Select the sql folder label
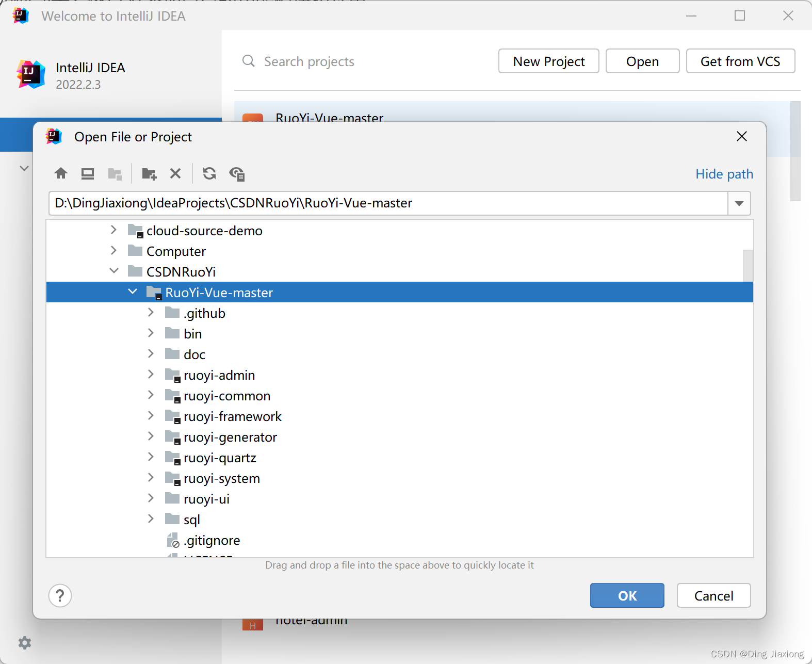This screenshot has height=664, width=812. (x=192, y=520)
